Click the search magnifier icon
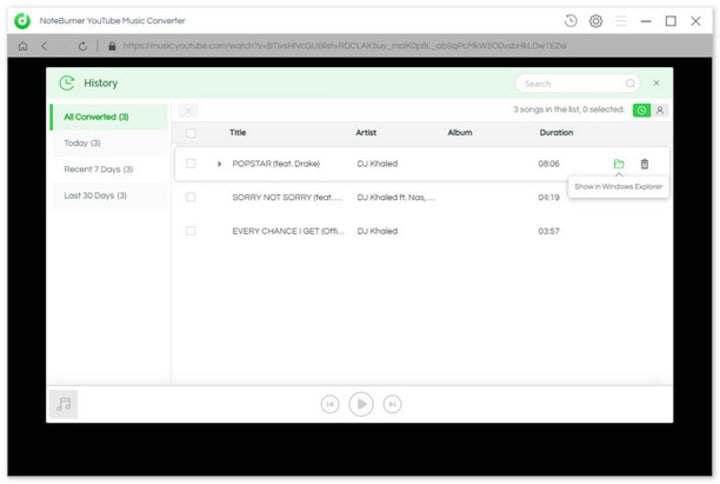The height and width of the screenshot is (484, 720). pyautogui.click(x=630, y=84)
